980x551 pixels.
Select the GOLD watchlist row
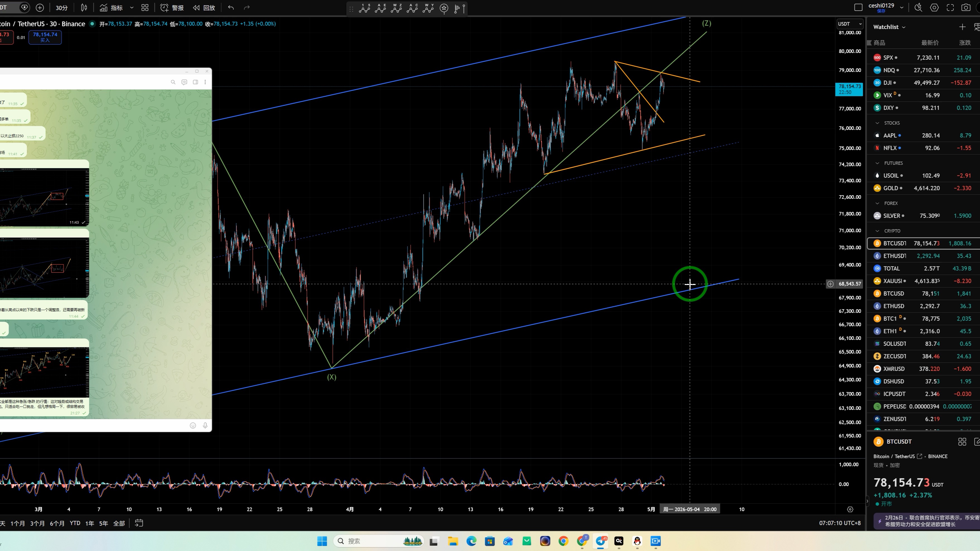pos(923,188)
